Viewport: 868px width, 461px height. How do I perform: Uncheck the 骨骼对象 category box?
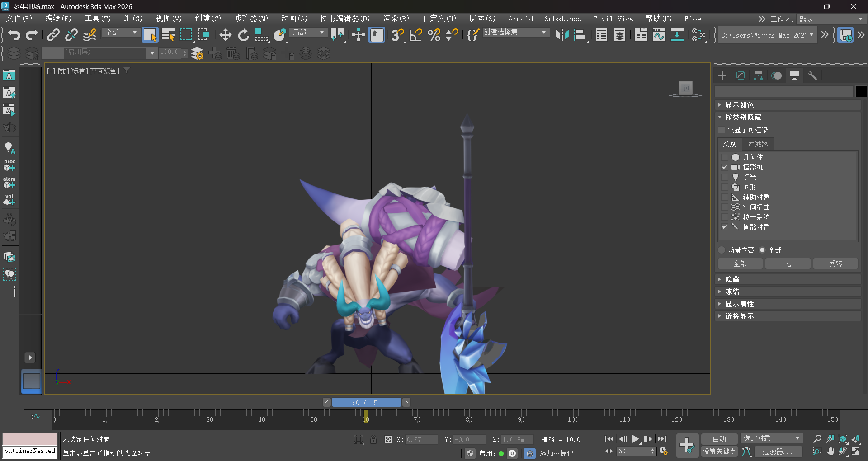click(x=725, y=227)
